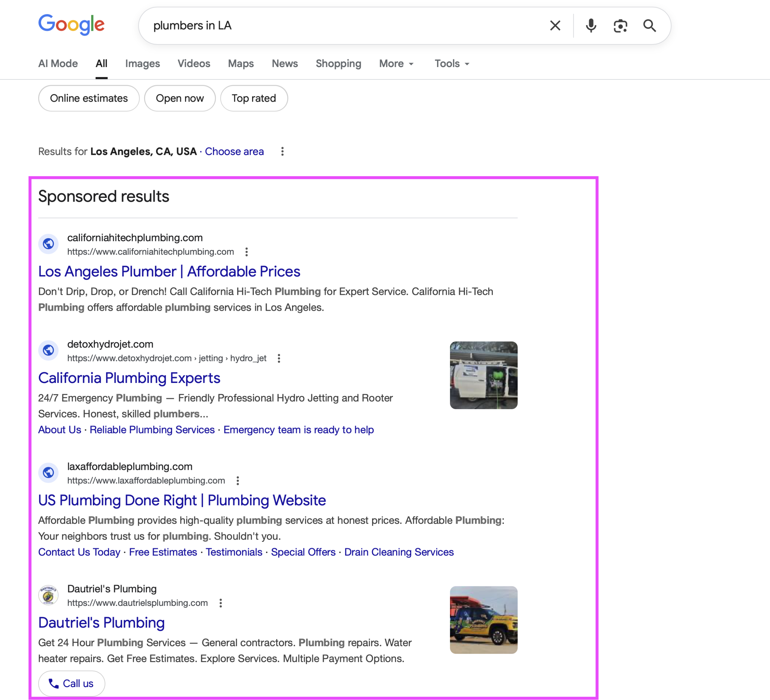This screenshot has width=770, height=700.
Task: Open the Images tab
Action: point(143,63)
